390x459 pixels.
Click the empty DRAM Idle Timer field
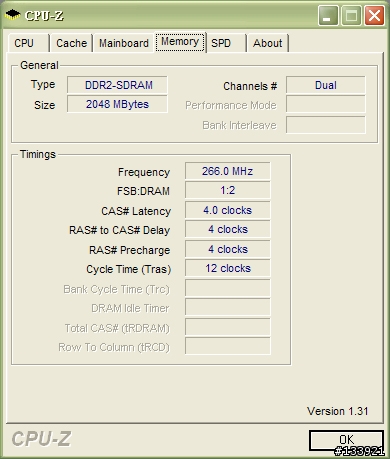(228, 307)
